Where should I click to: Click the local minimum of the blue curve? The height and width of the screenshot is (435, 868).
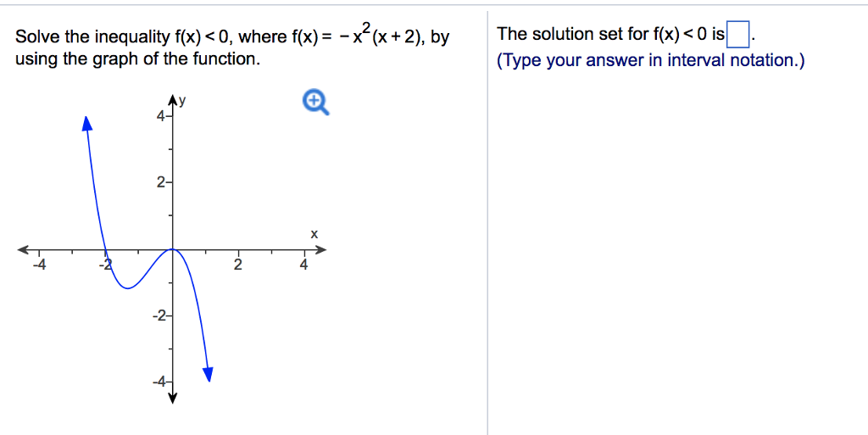[x=128, y=287]
